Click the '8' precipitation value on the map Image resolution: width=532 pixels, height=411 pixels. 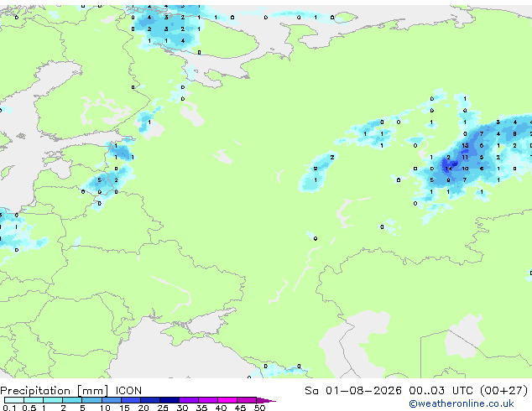click(x=514, y=134)
